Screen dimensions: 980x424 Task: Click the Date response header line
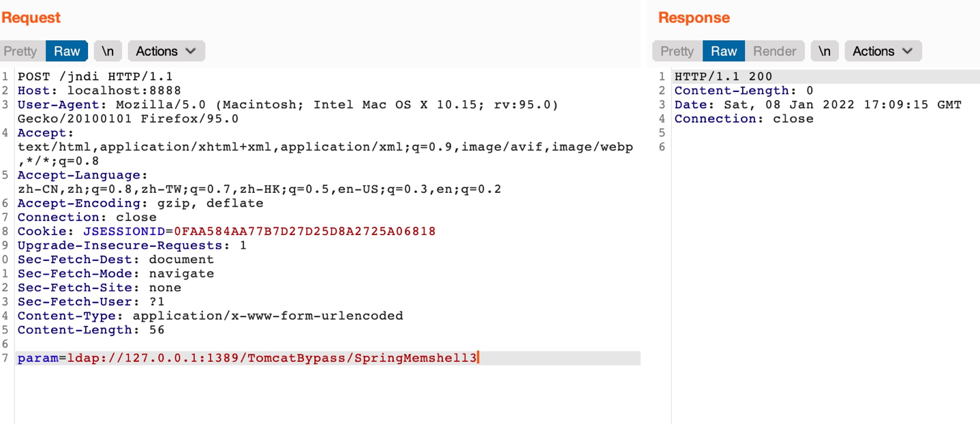click(x=818, y=105)
